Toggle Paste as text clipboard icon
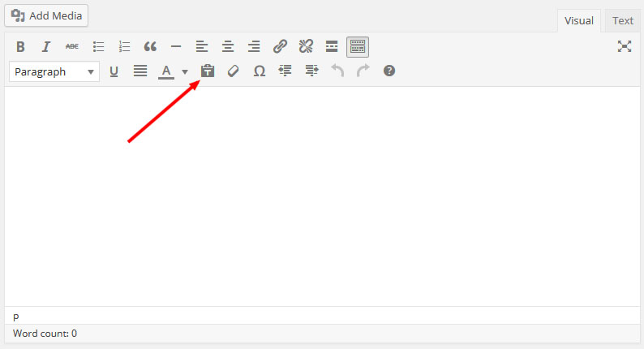This screenshot has width=644, height=349. point(208,71)
